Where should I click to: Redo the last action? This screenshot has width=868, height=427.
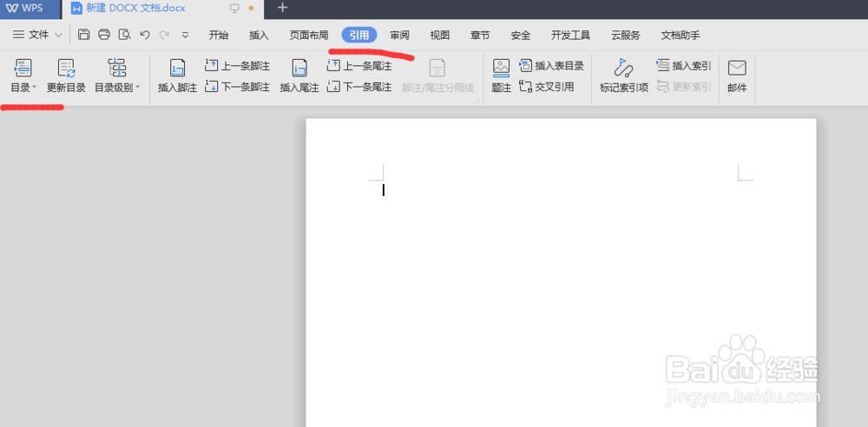(164, 35)
